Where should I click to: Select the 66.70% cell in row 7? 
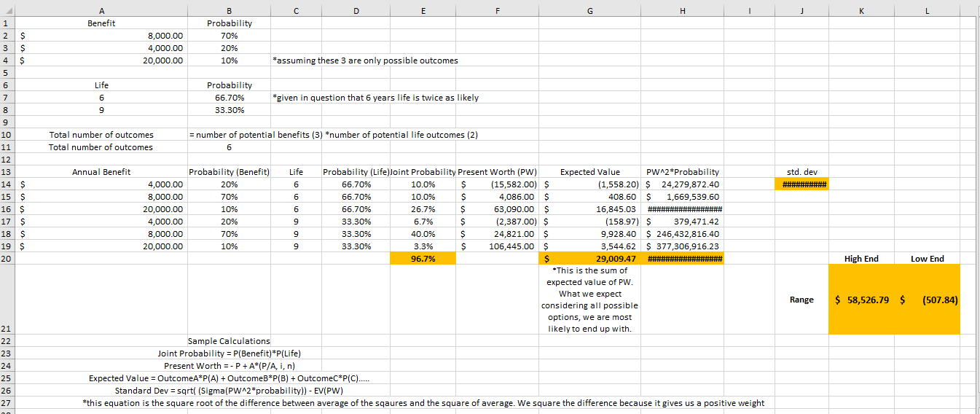[x=230, y=98]
